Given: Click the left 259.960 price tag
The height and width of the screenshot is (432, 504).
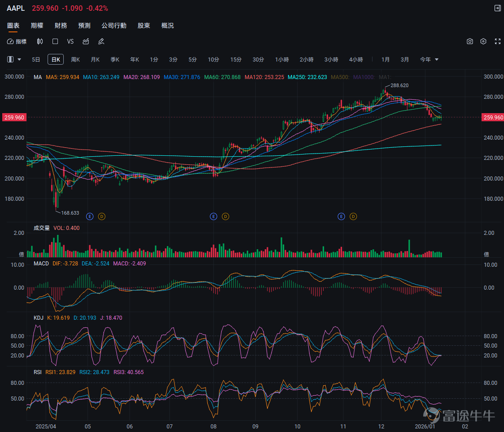Looking at the screenshot, I should coord(14,117).
